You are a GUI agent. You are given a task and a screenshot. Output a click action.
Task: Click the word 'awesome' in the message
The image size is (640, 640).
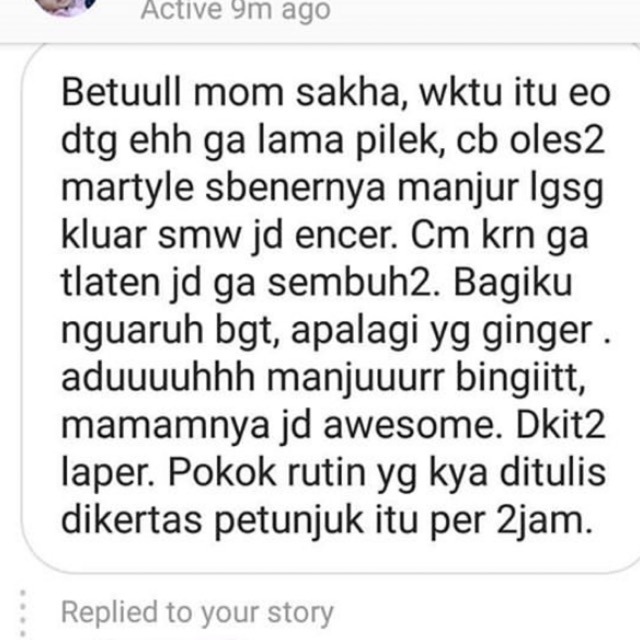[x=412, y=426]
